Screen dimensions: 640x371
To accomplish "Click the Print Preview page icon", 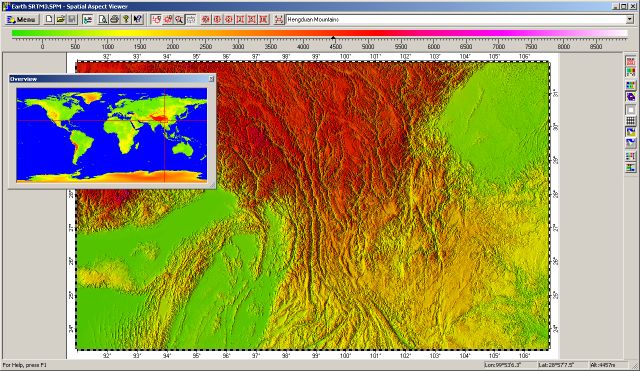I will coord(103,19).
